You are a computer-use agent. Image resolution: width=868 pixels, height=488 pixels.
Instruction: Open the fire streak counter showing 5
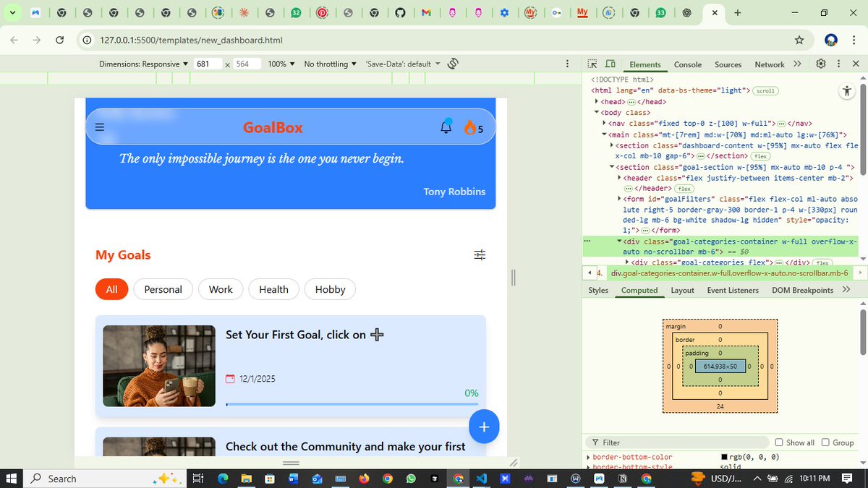click(474, 128)
